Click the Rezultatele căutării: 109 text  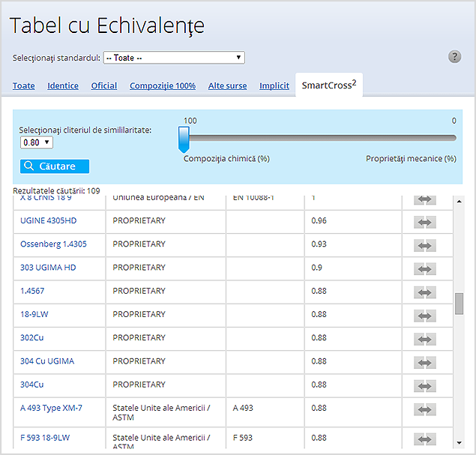[56, 190]
